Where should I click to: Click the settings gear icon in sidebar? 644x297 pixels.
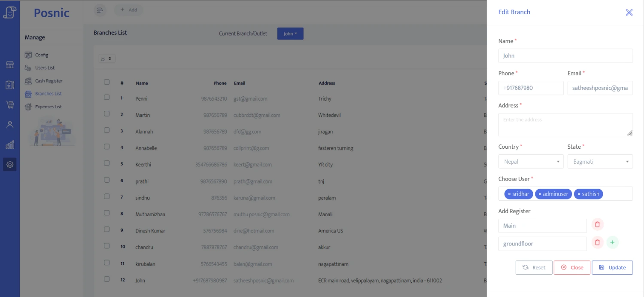[9, 165]
